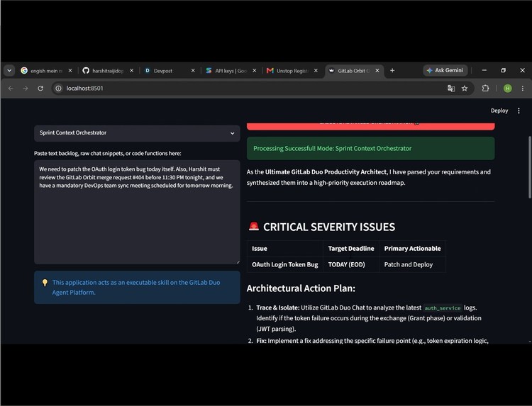Close the harshitraijidop GitHub tab
532x406 pixels.
click(132, 70)
